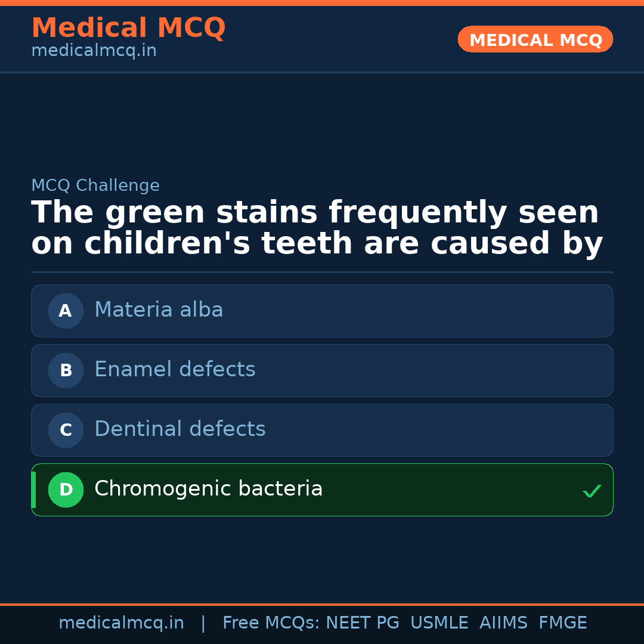Open the medicalmcq.in link under the title
The image size is (644, 644).
tap(94, 51)
